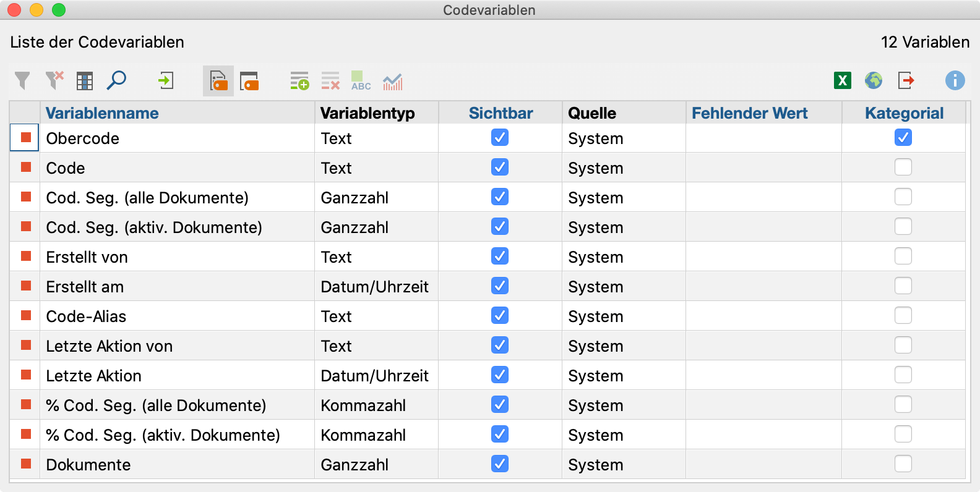Click the delete variable icon
This screenshot has width=980, height=492.
coord(330,81)
